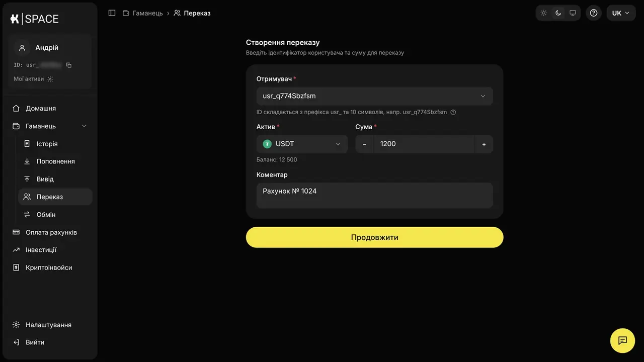Click the Tether USDT coin icon
Viewport: 644px width, 362px height.
point(267,144)
